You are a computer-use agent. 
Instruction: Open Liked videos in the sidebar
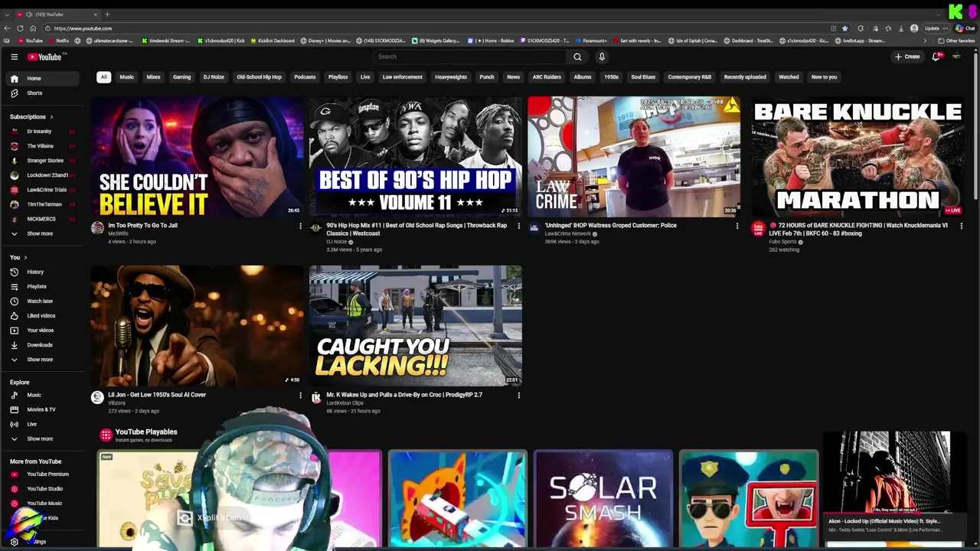tap(44, 315)
